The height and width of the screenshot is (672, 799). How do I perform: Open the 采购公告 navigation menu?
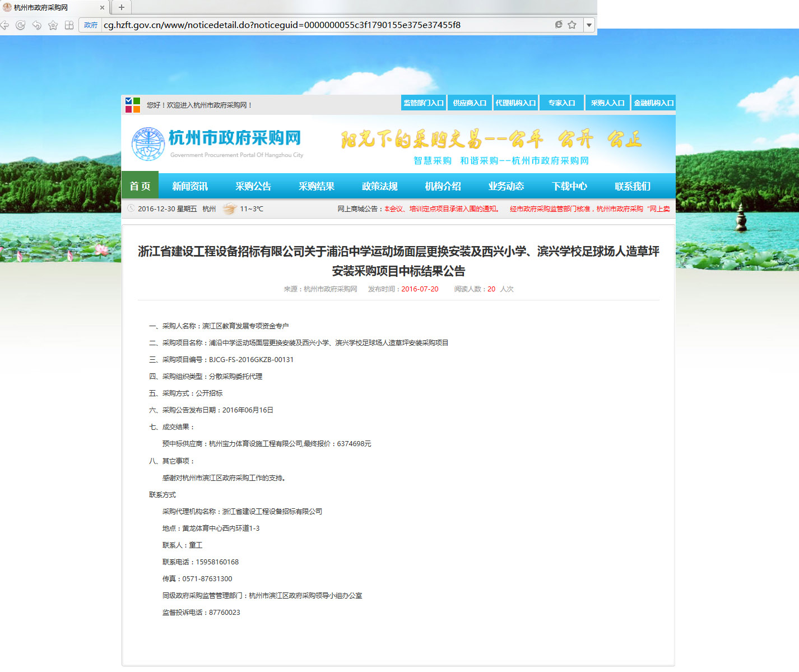[x=253, y=186]
